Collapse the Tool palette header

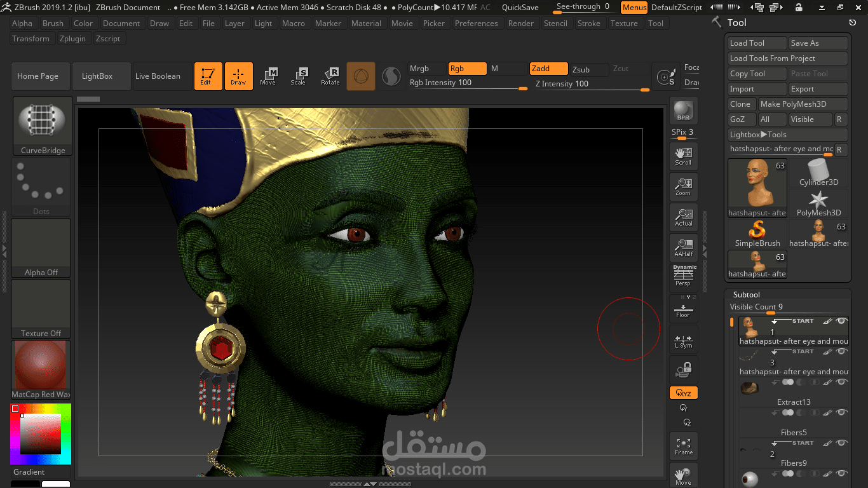(x=736, y=22)
